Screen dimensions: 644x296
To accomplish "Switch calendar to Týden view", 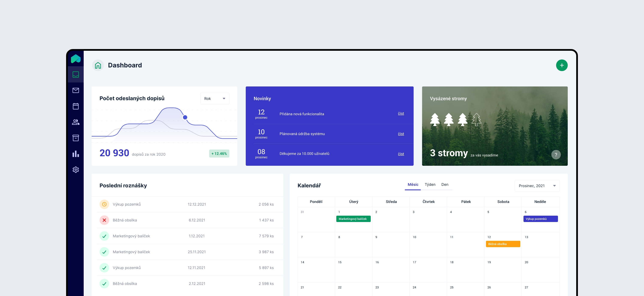I will [430, 184].
